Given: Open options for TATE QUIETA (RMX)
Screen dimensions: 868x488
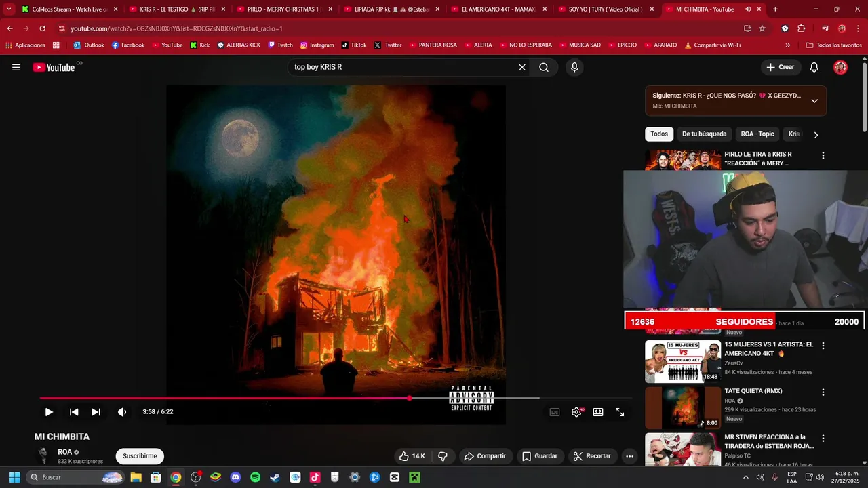Looking at the screenshot, I should pyautogui.click(x=823, y=392).
